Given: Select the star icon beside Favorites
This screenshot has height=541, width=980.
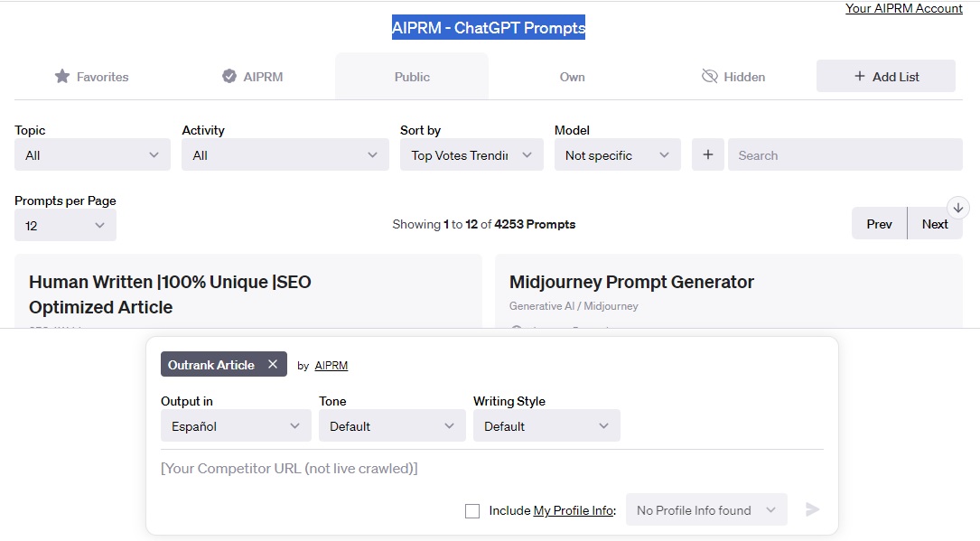Looking at the screenshot, I should 61,76.
